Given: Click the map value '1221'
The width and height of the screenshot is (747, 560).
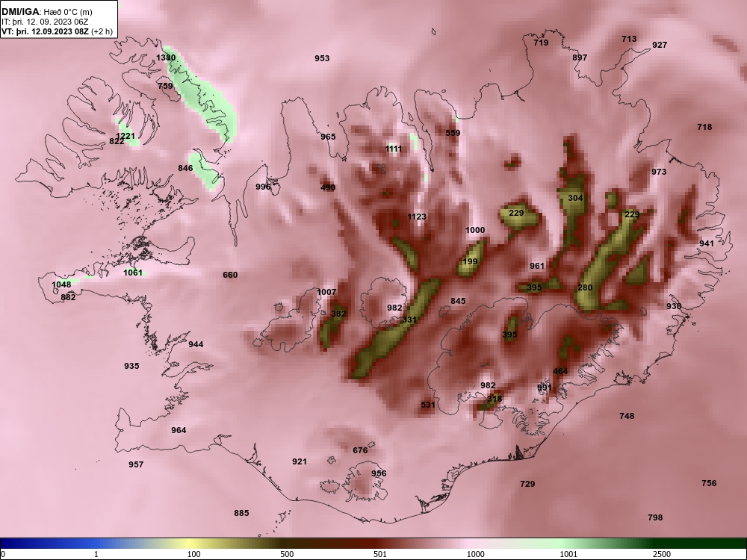Looking at the screenshot, I should click(125, 136).
